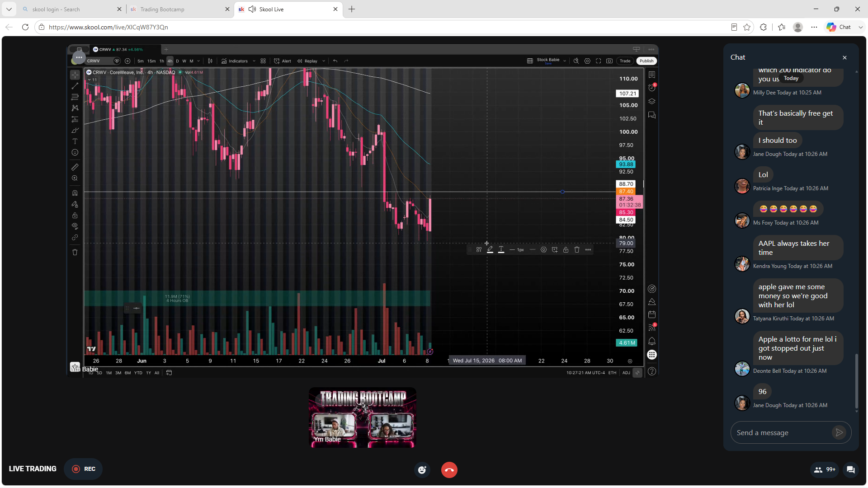Expand the browser tab search chevron
Viewport: 868px width, 488px height.
[x=9, y=9]
